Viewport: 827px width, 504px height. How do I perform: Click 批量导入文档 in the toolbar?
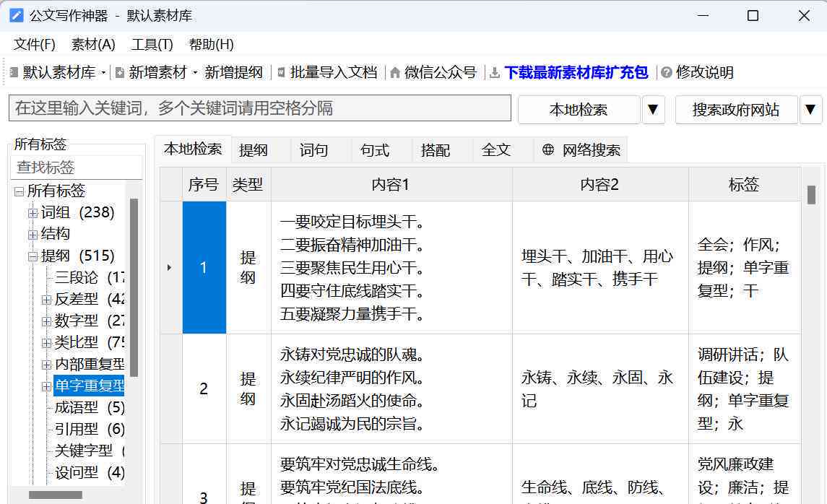pyautogui.click(x=334, y=72)
